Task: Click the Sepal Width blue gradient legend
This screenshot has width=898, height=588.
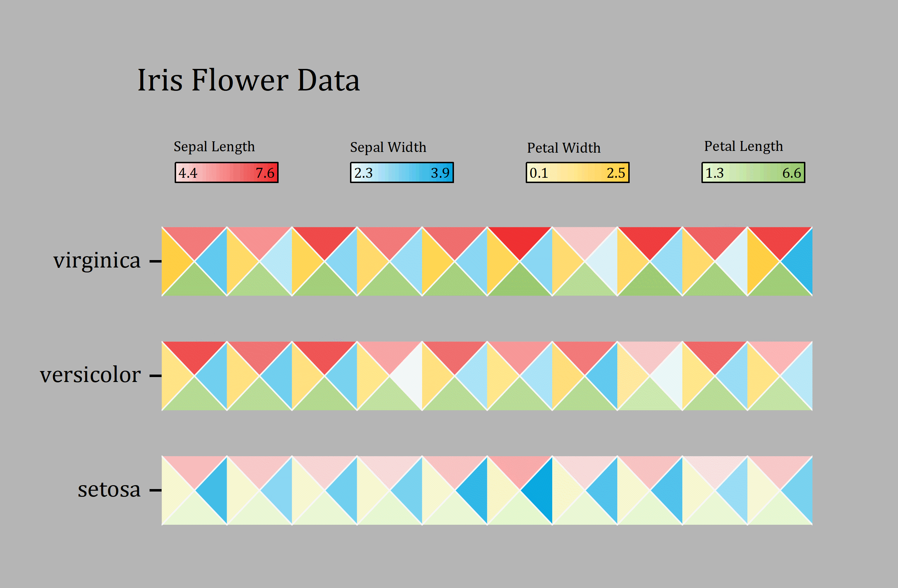Action: (402, 173)
